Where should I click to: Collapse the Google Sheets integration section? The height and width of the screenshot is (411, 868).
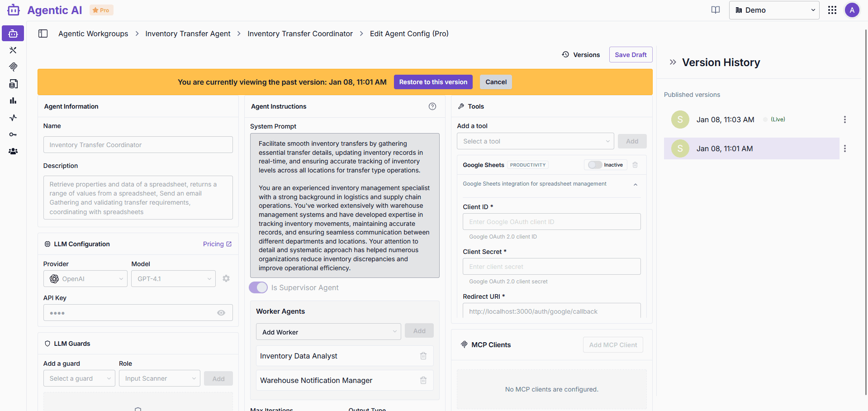(x=636, y=184)
